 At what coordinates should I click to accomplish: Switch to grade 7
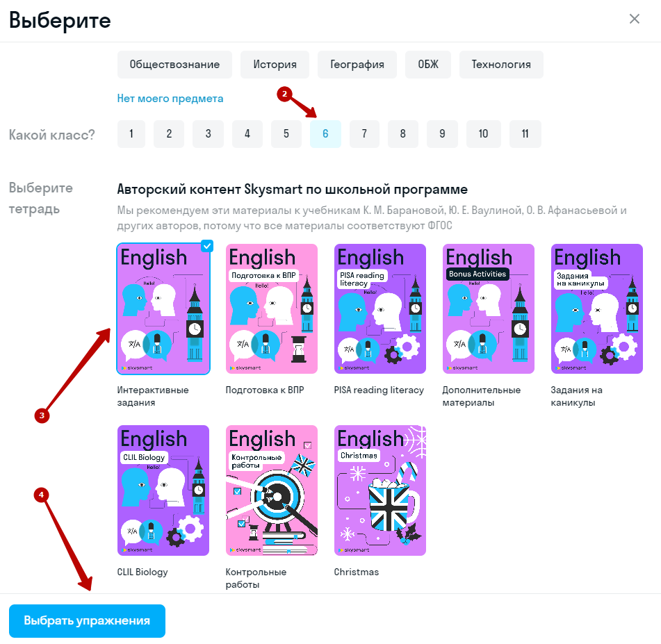(x=364, y=134)
